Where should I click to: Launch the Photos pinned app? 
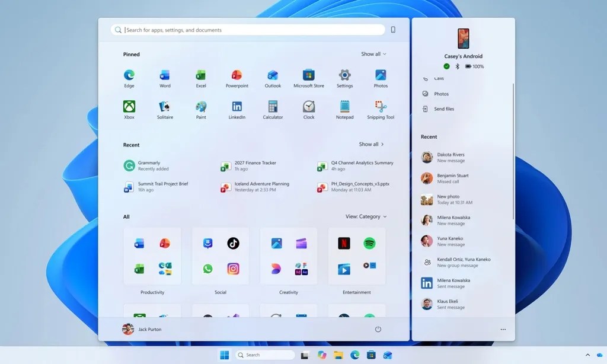click(381, 79)
